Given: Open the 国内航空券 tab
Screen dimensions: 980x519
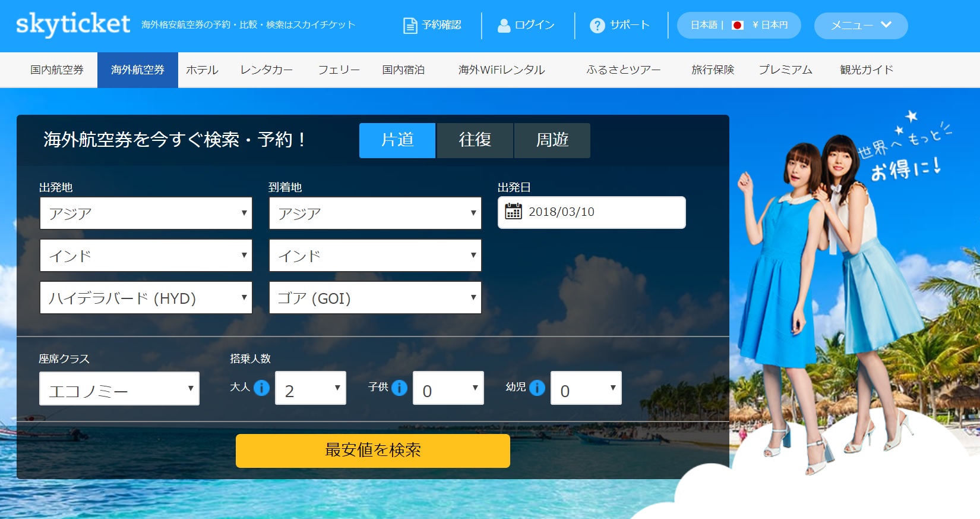Looking at the screenshot, I should [57, 70].
